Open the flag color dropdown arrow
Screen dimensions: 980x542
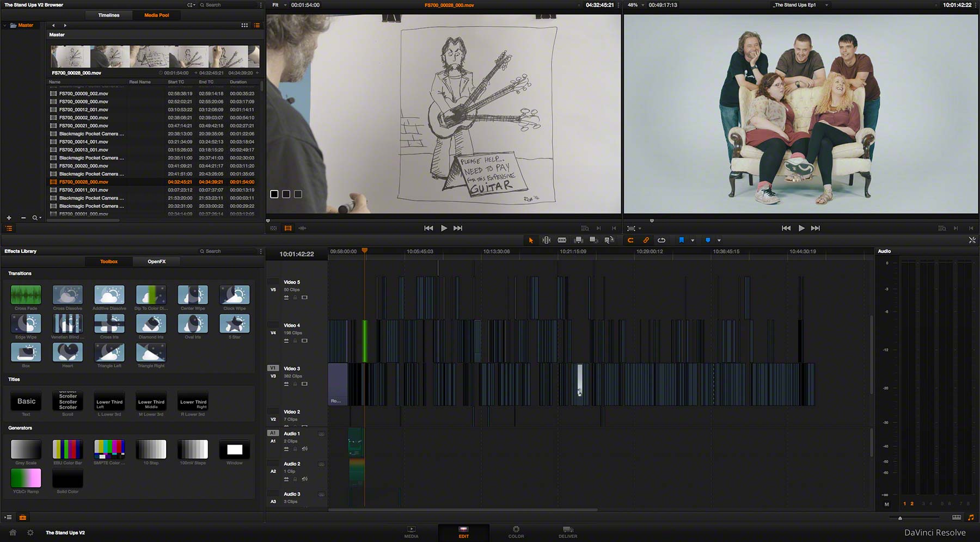click(693, 241)
